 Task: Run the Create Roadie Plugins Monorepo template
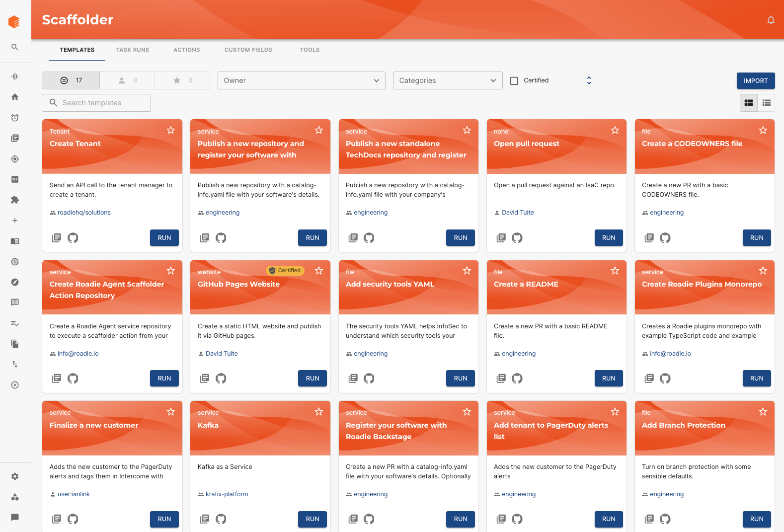click(757, 379)
